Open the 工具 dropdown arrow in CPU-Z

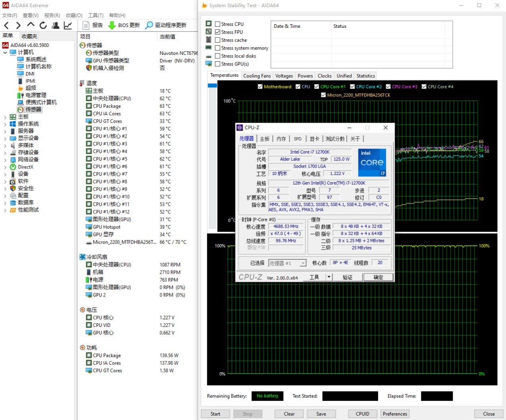(329, 277)
